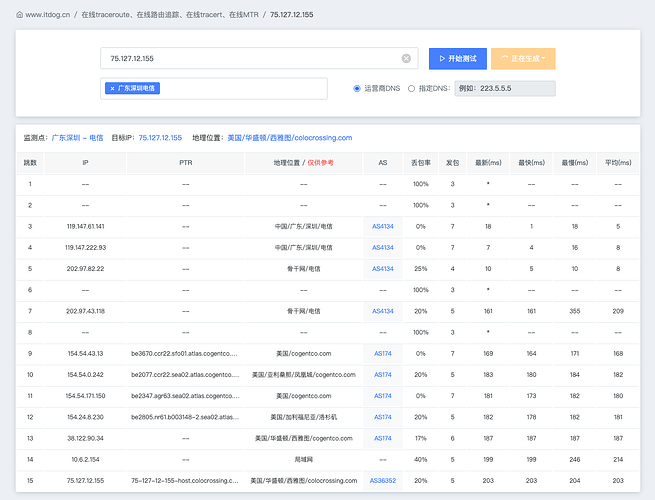Open AS4134 link in hop 3 row
The image size is (655, 500).
coord(383,226)
